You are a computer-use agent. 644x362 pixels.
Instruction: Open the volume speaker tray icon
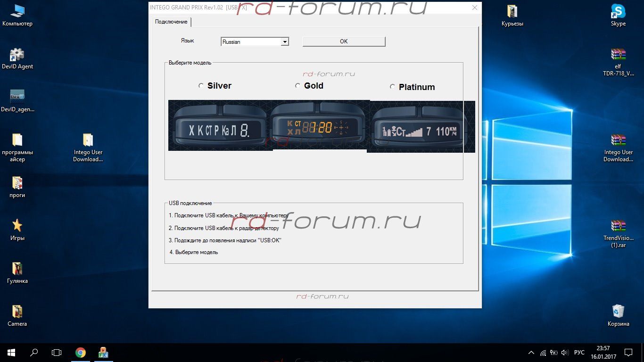564,353
